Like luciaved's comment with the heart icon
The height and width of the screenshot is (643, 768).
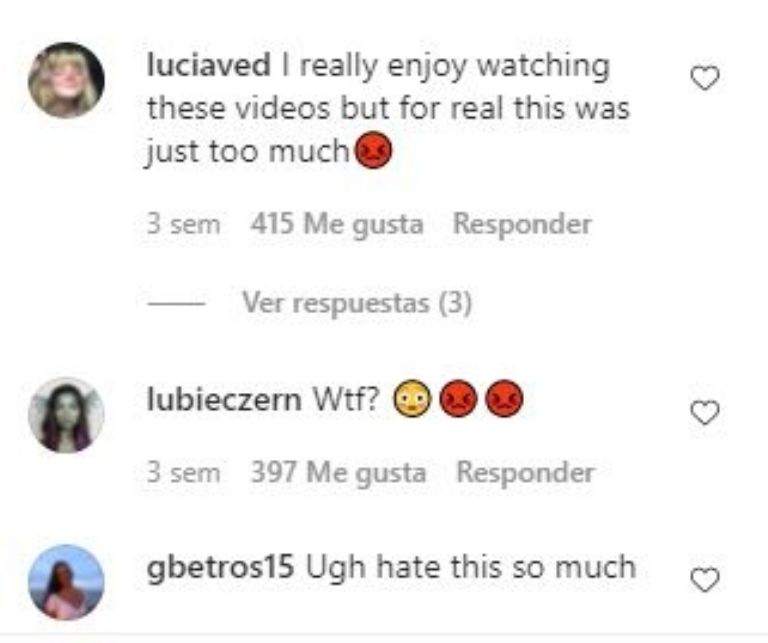[705, 78]
